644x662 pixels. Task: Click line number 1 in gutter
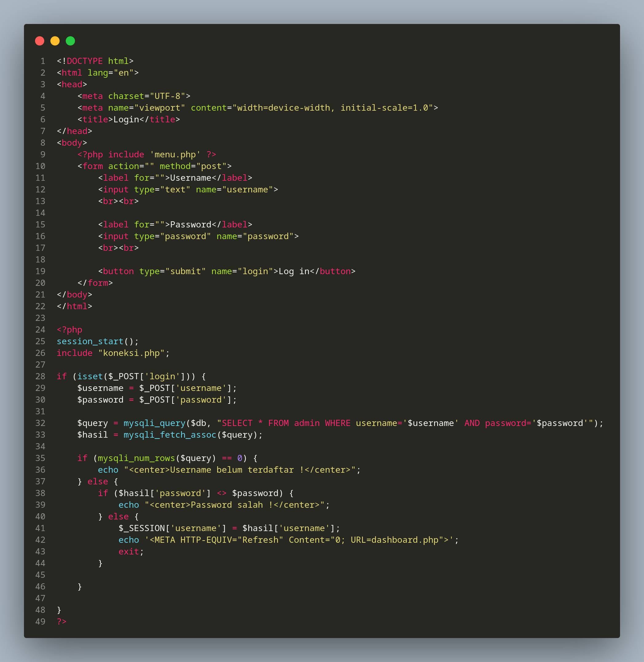click(43, 61)
